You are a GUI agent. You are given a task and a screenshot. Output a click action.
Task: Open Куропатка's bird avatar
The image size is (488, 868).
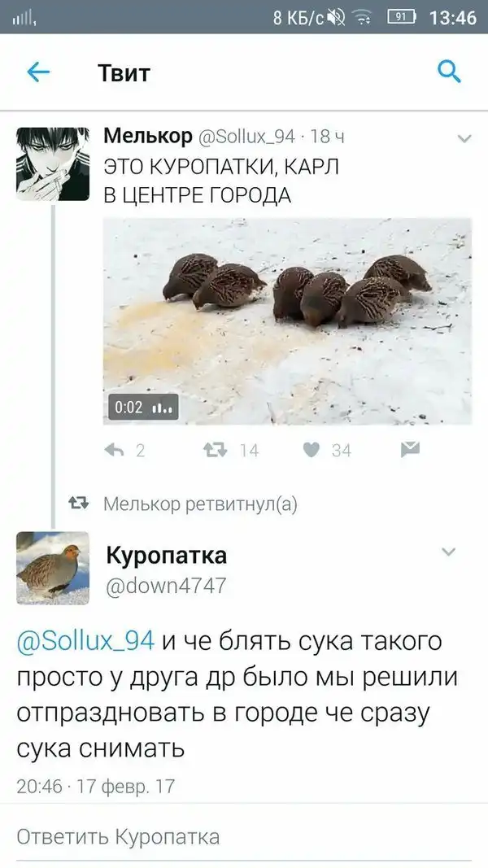click(x=53, y=568)
